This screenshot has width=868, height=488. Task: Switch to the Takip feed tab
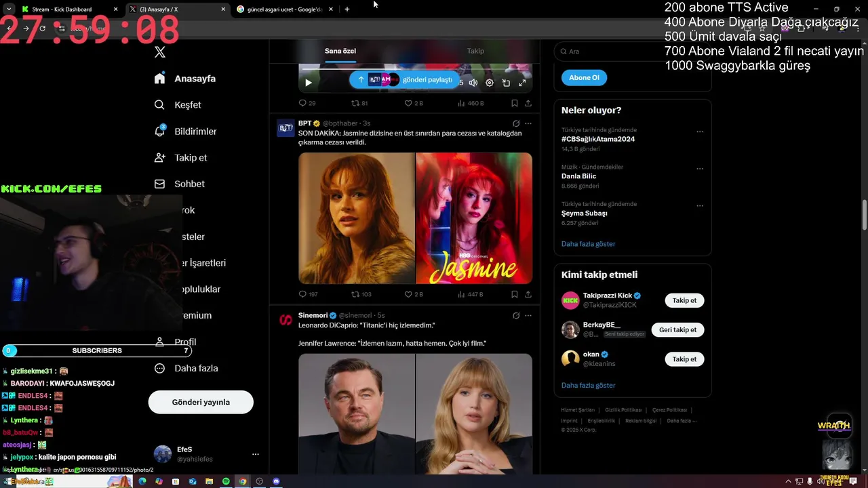(x=475, y=51)
